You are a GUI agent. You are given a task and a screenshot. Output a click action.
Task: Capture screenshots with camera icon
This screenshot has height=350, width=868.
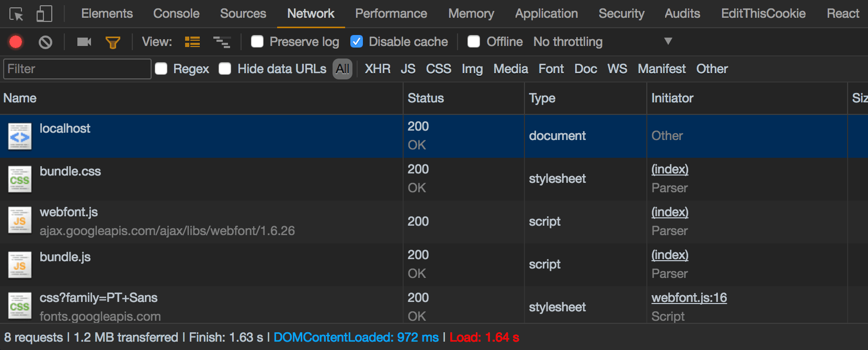(x=84, y=42)
